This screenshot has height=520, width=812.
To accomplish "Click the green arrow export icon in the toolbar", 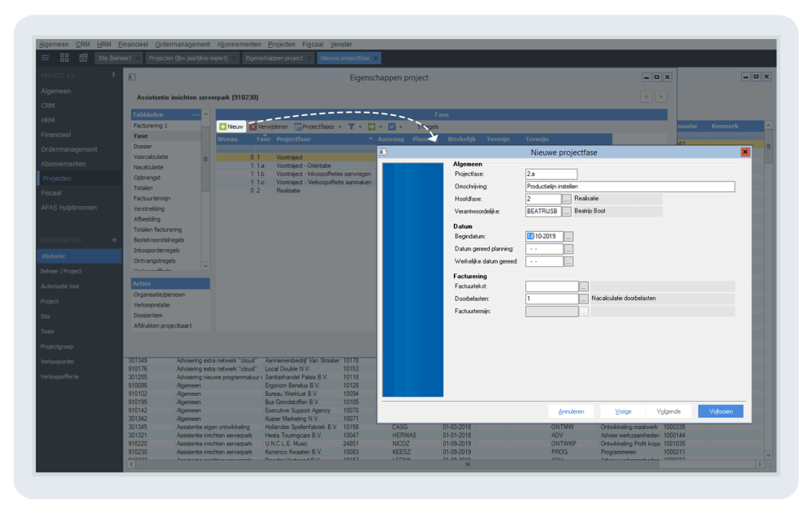I will point(371,127).
